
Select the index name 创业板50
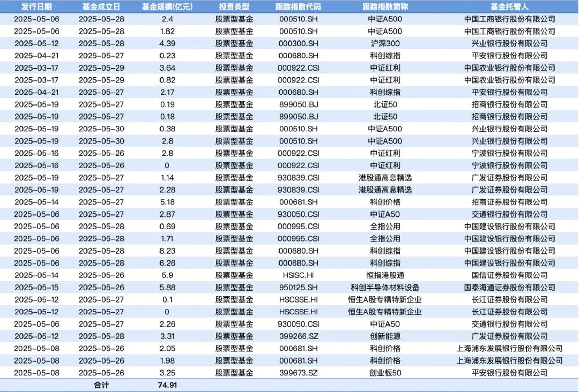pyautogui.click(x=385, y=373)
